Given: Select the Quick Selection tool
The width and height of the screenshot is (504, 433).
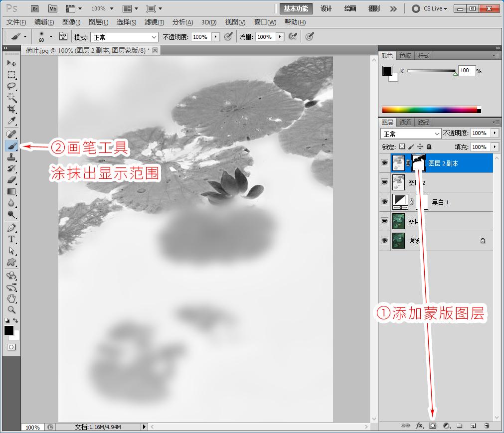Looking at the screenshot, I should pyautogui.click(x=11, y=98).
